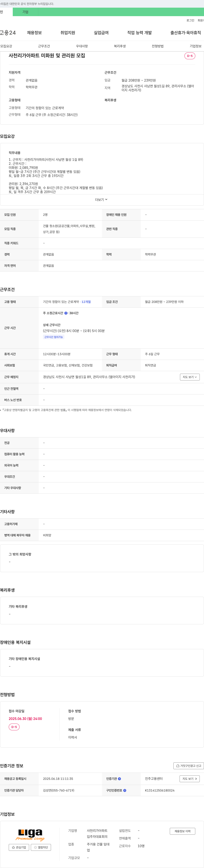Click registration time 2025.06.18 11:11:35

click(x=58, y=779)
